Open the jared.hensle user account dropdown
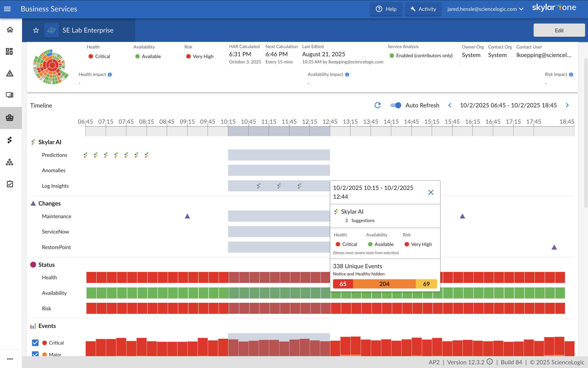The width and height of the screenshot is (588, 368). pyautogui.click(x=485, y=9)
